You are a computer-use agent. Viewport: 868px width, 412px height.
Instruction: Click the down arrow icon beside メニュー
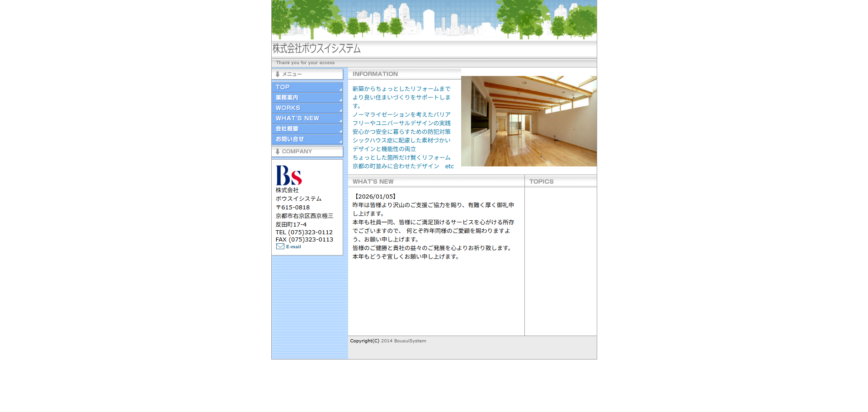point(278,74)
